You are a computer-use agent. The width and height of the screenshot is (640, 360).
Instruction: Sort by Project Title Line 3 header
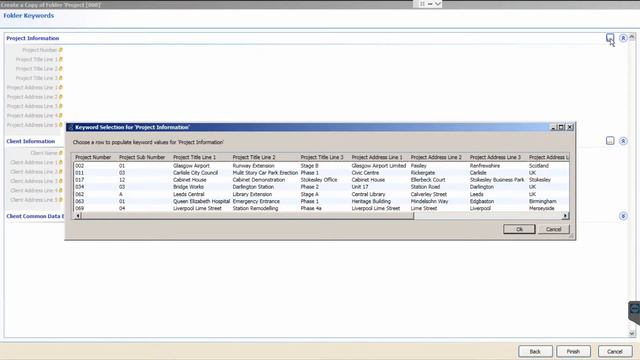(x=322, y=157)
